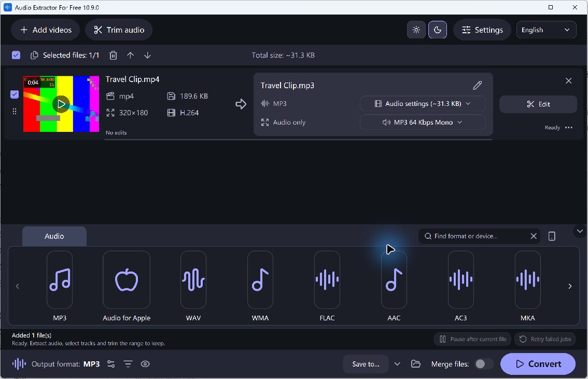This screenshot has width=588, height=379.
Task: Maximize the Audio Extractor window
Action: point(551,7)
